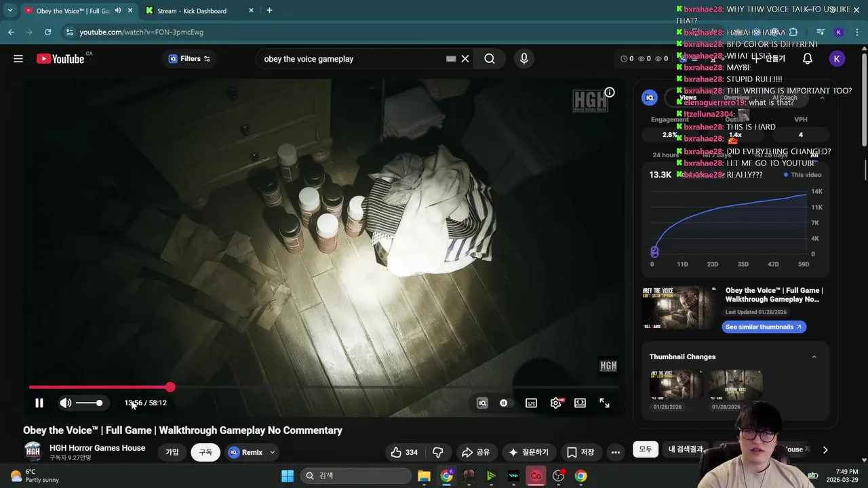Click the 구독 subscribe button
The width and height of the screenshot is (868, 488).
205,452
